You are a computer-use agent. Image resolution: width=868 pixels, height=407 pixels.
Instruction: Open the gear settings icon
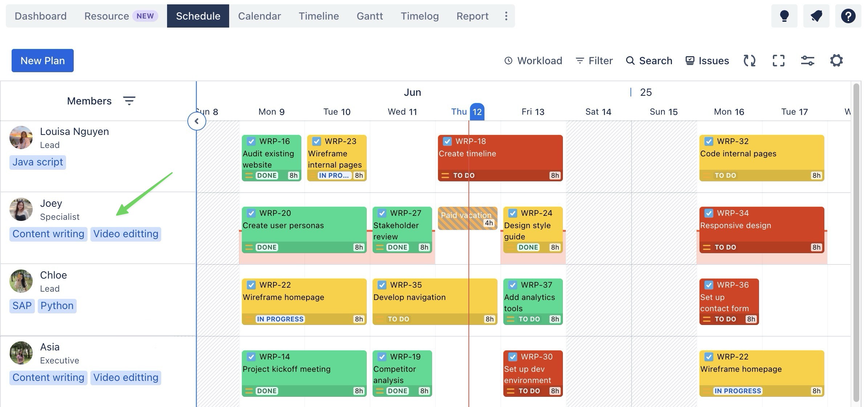pyautogui.click(x=836, y=61)
